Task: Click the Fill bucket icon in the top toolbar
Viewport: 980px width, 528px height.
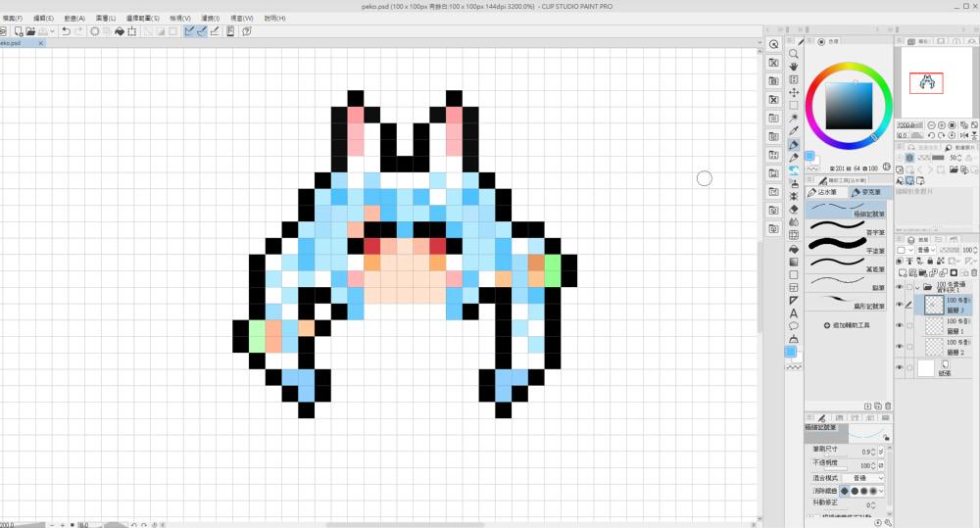Action: (x=120, y=31)
